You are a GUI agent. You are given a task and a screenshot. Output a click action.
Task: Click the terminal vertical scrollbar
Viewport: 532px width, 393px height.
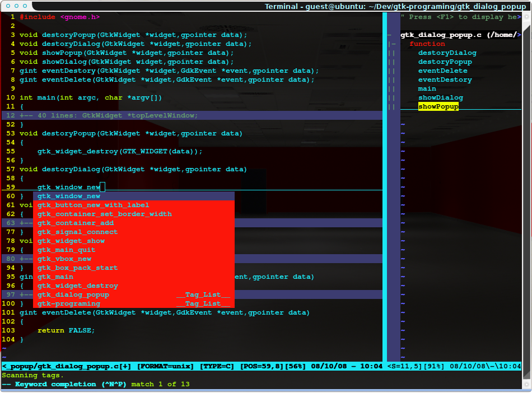(526, 200)
